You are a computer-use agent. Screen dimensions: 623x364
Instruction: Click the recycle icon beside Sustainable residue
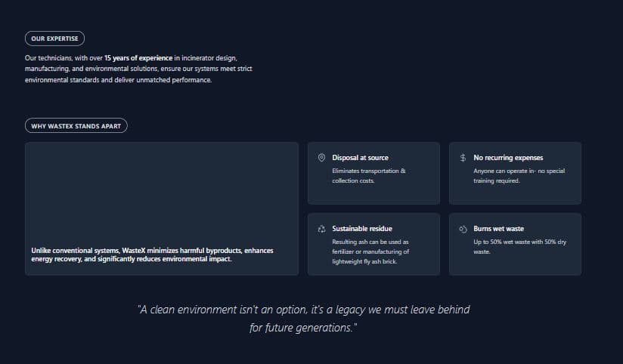[321, 229]
